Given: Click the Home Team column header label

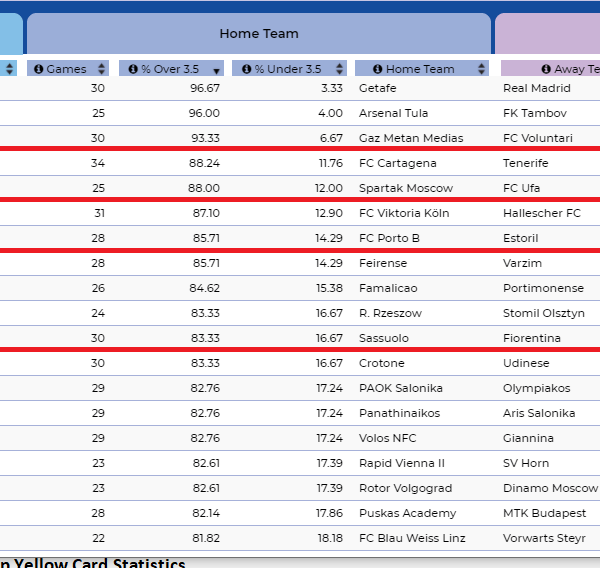Looking at the screenshot, I should pos(420,69).
